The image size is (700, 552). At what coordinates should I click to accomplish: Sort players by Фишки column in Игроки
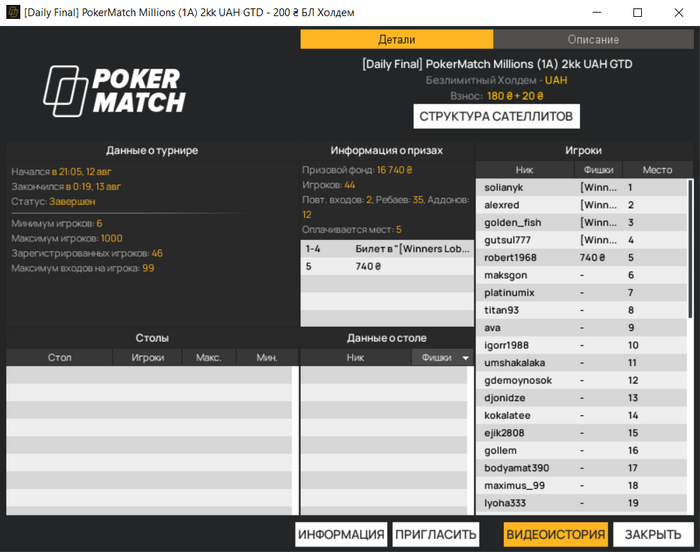(598, 170)
